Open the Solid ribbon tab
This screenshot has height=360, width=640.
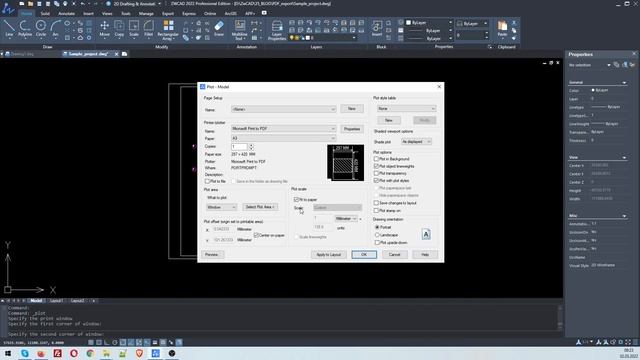[x=45, y=13]
